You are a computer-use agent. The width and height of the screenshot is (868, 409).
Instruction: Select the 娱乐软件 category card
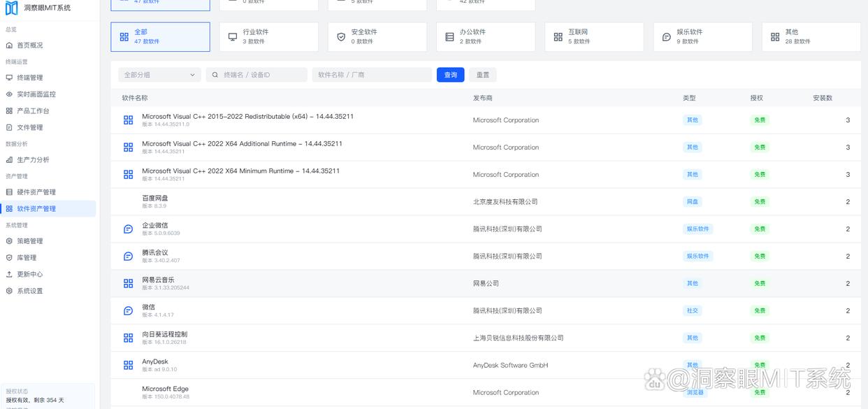point(703,37)
